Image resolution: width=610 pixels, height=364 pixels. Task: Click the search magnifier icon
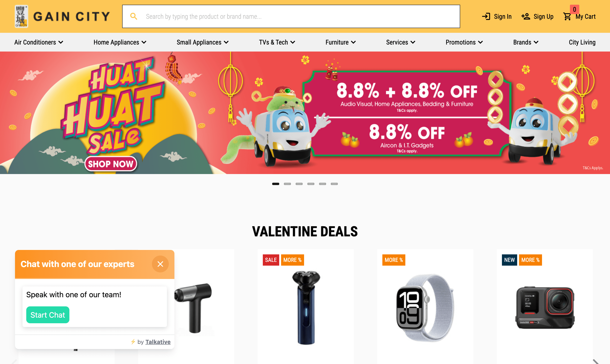click(x=134, y=16)
